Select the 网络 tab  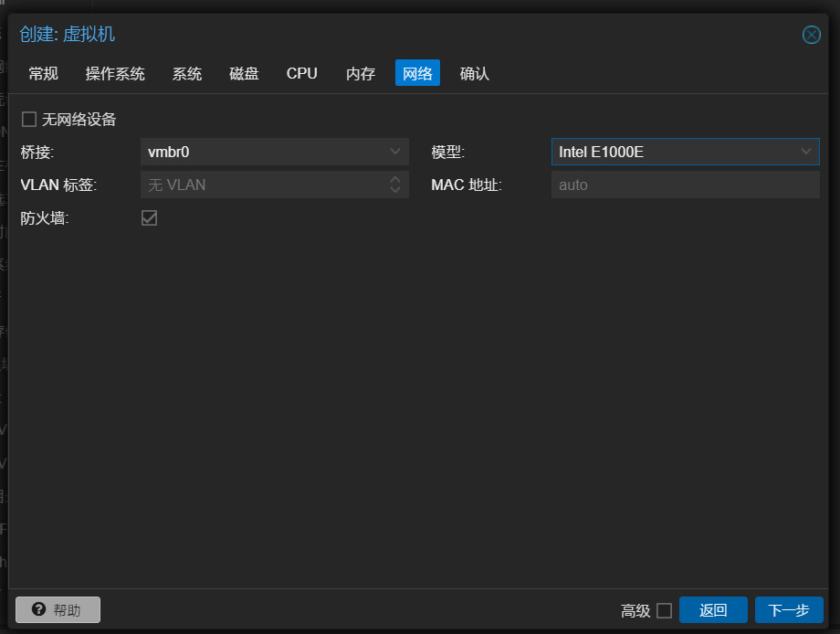click(418, 73)
